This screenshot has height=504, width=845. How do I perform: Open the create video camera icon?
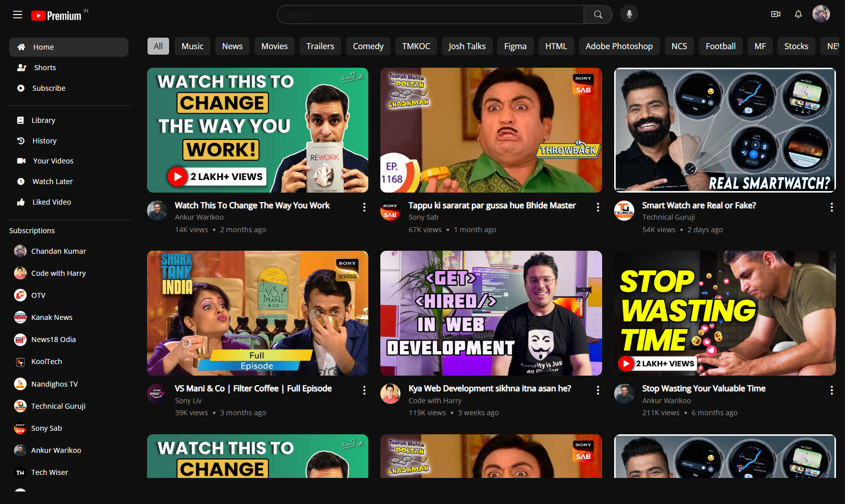775,15
